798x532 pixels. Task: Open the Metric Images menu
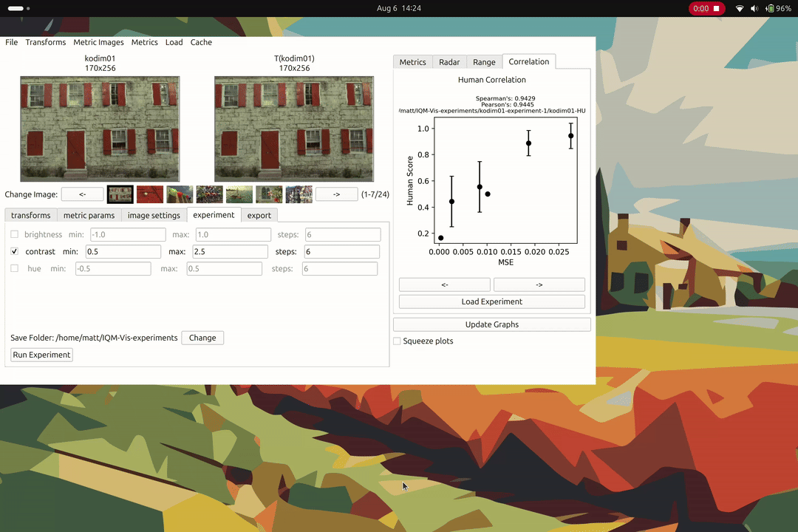click(x=98, y=42)
